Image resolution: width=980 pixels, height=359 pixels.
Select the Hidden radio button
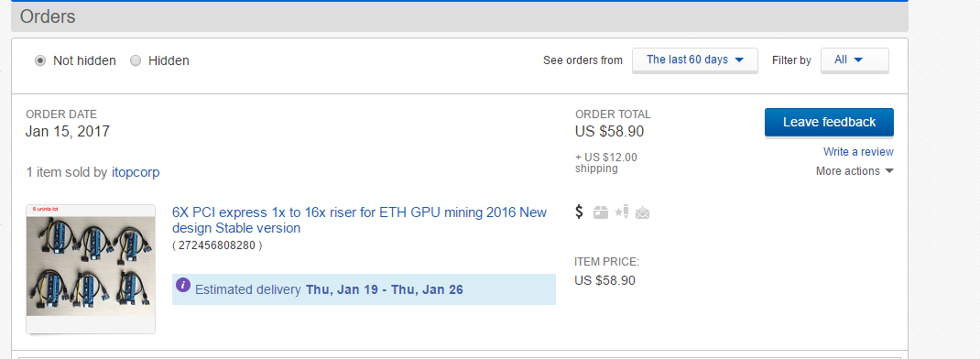pyautogui.click(x=136, y=60)
